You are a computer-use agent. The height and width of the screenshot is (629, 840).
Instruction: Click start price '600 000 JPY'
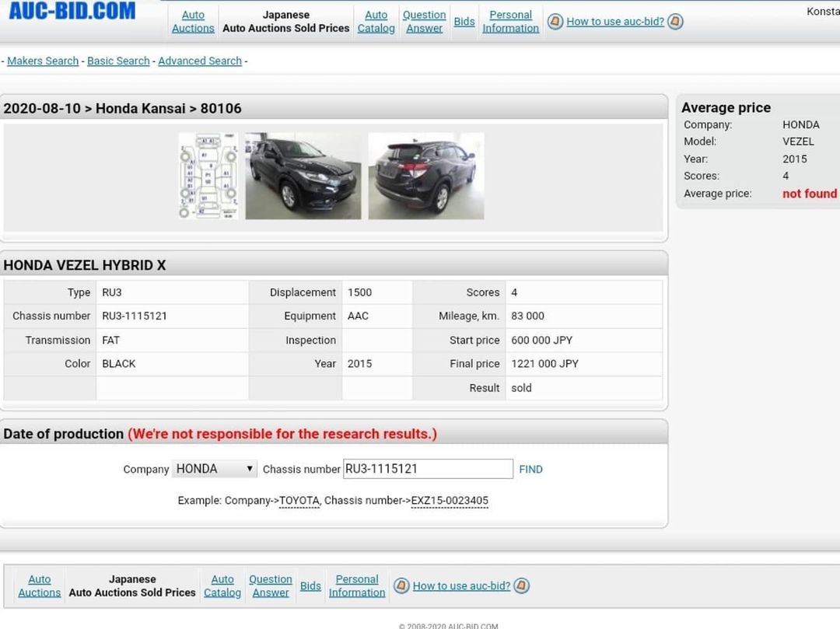click(541, 340)
